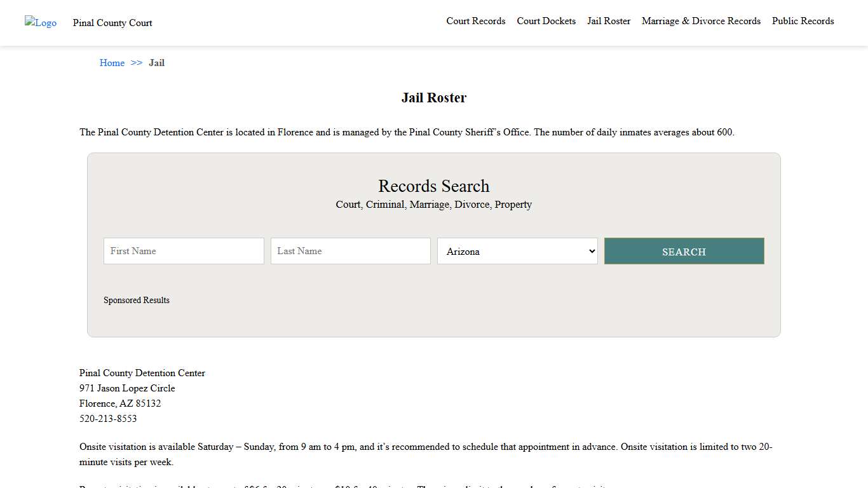Open the Pinal County Court site title
Viewport: 868px width, 488px height.
click(x=112, y=23)
